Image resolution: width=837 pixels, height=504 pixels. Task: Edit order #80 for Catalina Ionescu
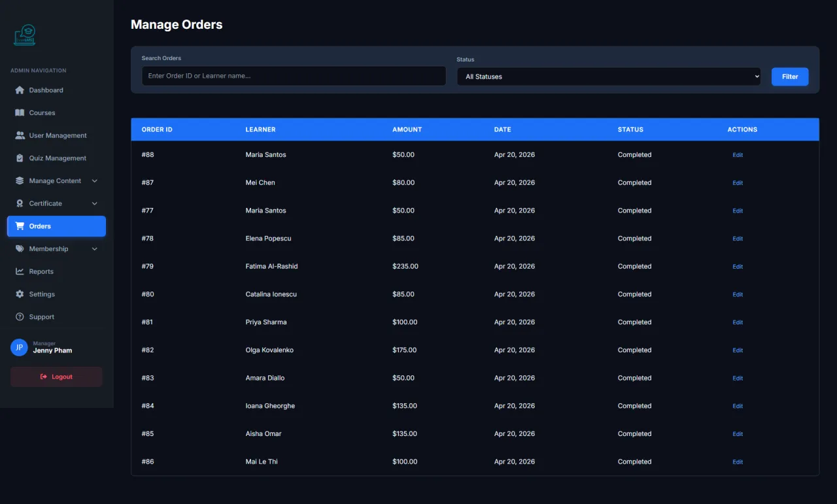pos(738,294)
